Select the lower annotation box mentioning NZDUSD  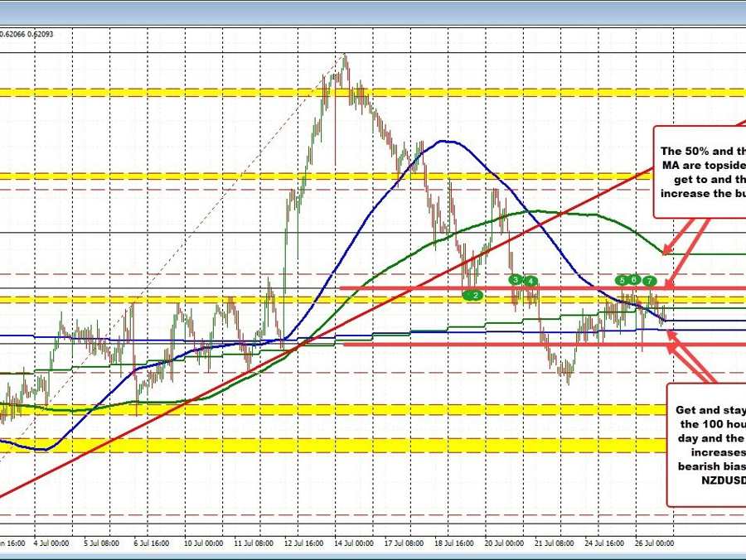point(710,443)
